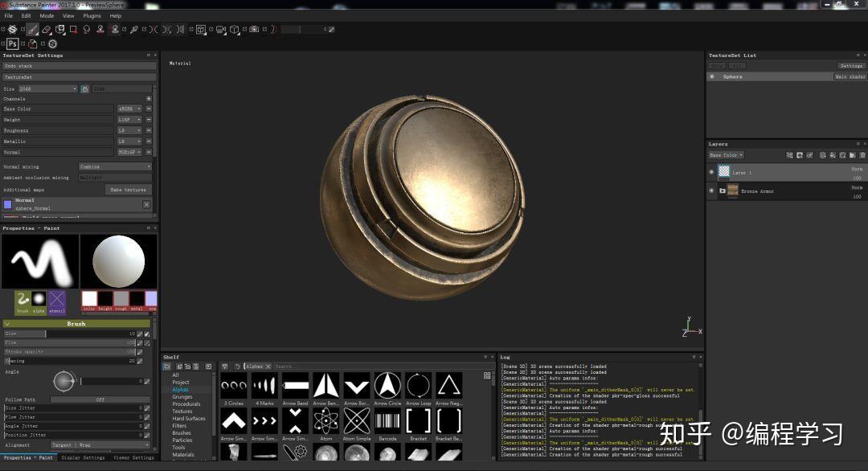The image size is (868, 471).
Task: Toggle Sphere texture set visibility
Action: [712, 76]
